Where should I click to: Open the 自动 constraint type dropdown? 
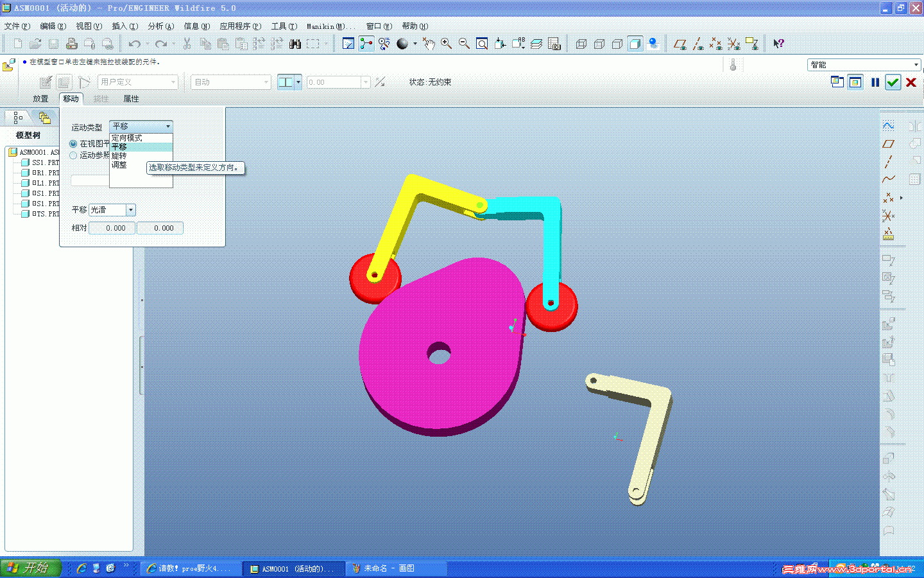[x=231, y=82]
